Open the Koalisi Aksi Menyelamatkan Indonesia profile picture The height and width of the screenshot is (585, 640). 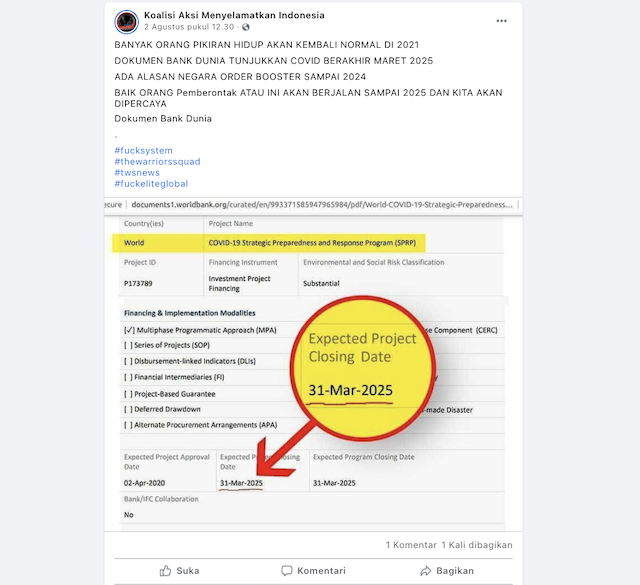(126, 22)
